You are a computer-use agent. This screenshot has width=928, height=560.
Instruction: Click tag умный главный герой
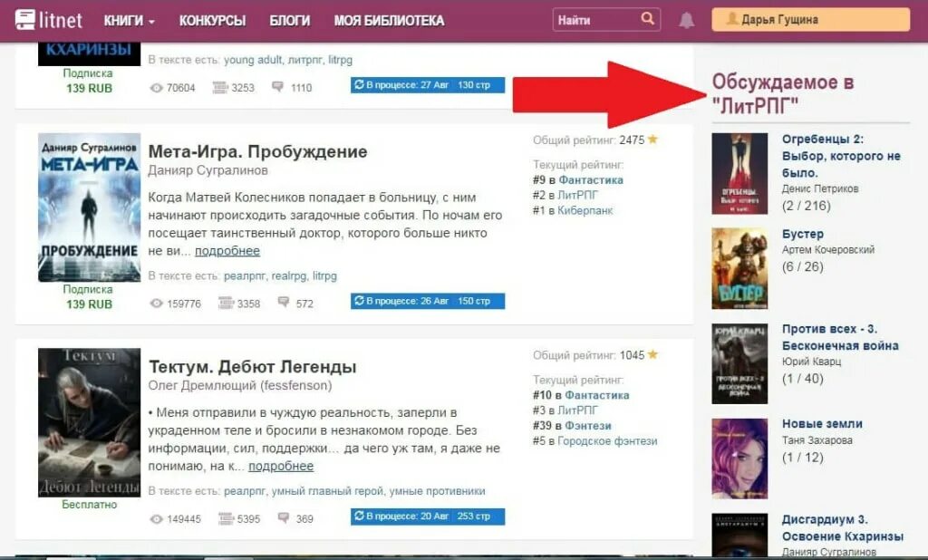click(327, 491)
